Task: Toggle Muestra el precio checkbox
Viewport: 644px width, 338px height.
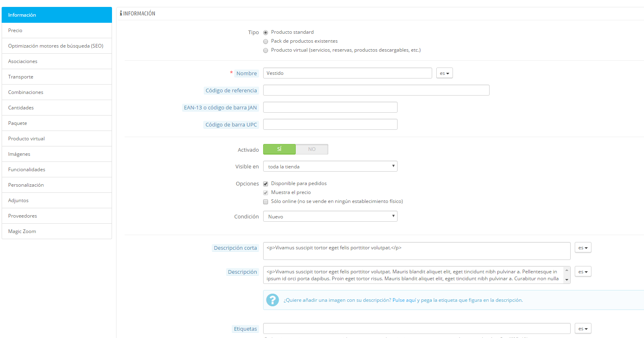Action: pyautogui.click(x=266, y=193)
